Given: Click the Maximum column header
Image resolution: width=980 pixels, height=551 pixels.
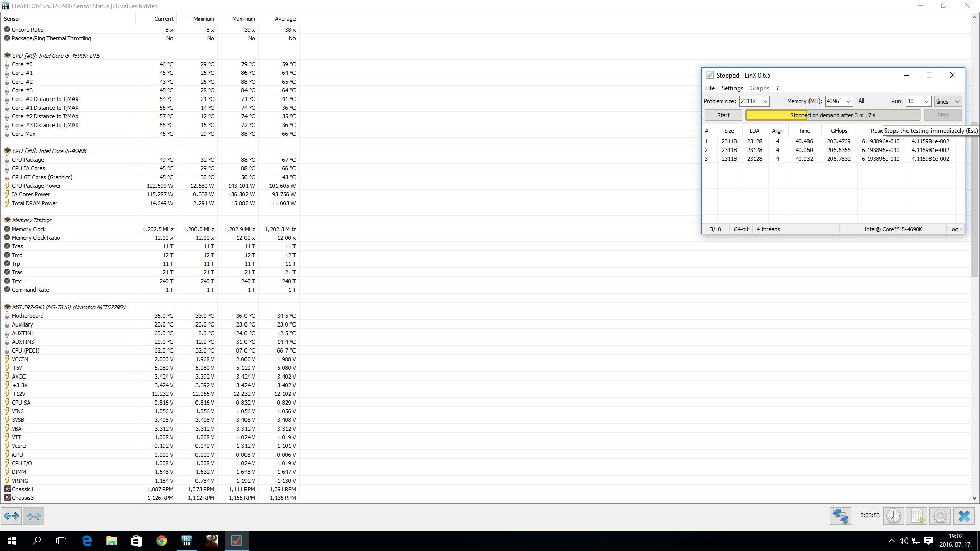Looking at the screenshot, I should 238,19.
